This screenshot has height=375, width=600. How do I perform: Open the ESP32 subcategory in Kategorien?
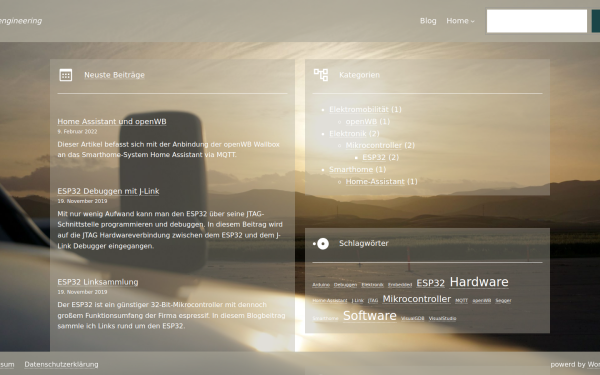pos(374,157)
